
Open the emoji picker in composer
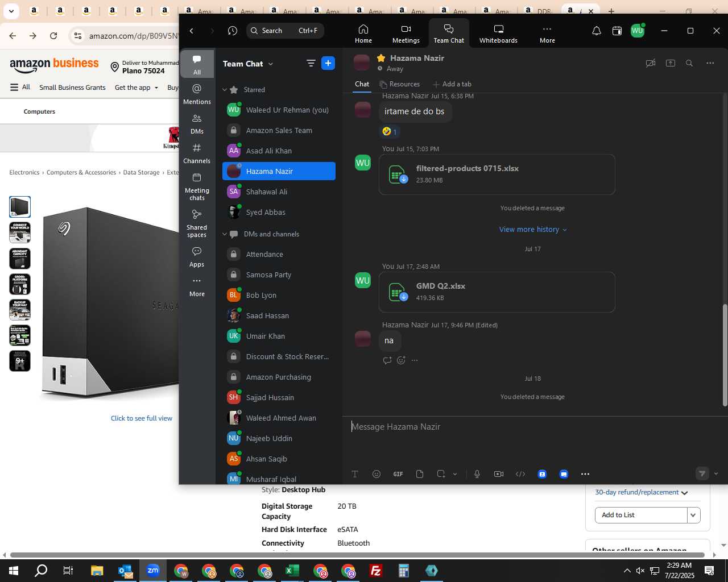(377, 474)
